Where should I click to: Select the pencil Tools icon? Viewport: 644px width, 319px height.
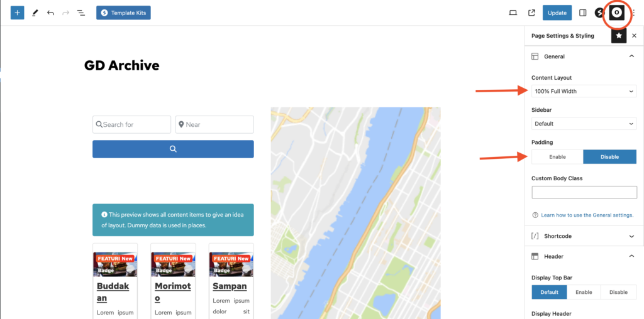click(x=35, y=13)
